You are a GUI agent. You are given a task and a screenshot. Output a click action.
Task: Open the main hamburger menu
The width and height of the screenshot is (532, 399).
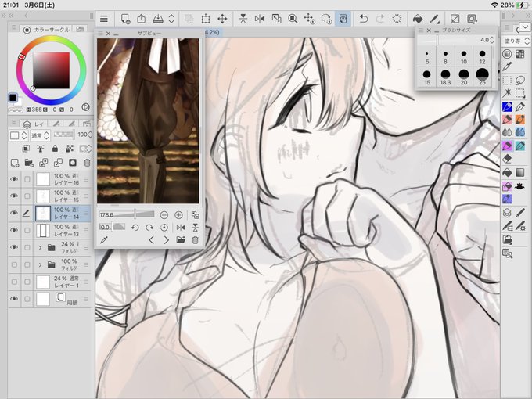pyautogui.click(x=104, y=19)
